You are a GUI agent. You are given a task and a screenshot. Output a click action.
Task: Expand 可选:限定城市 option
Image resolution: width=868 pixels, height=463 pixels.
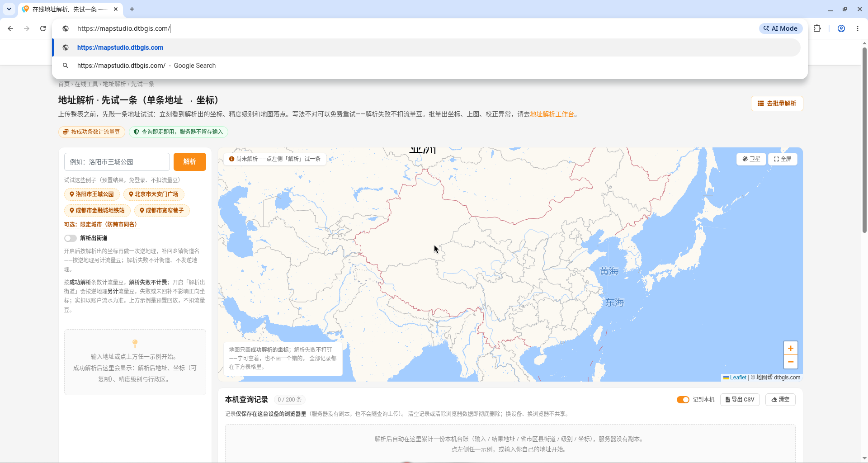click(x=101, y=225)
